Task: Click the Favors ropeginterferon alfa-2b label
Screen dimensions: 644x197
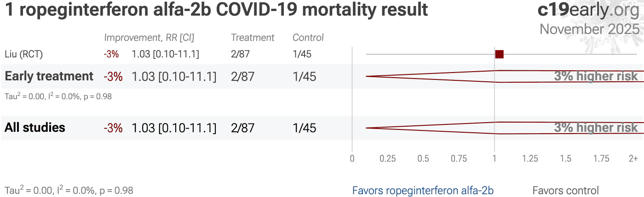Action: (x=423, y=190)
